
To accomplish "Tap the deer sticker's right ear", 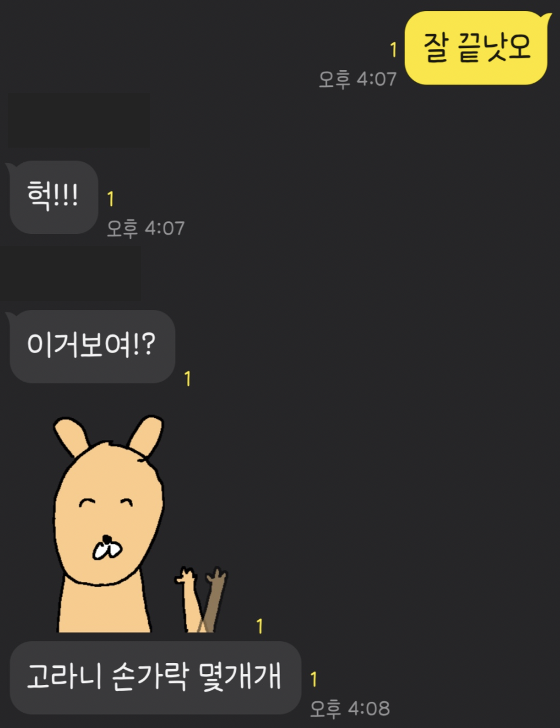I will point(146,435).
